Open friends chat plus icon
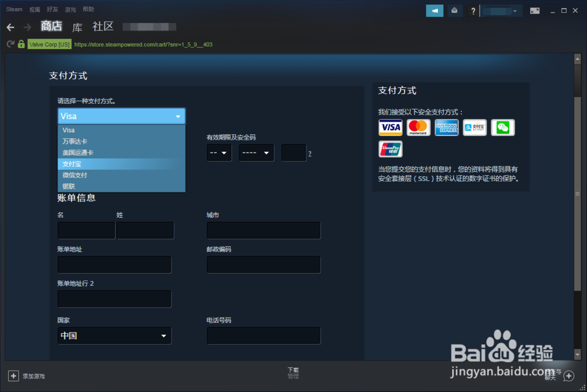 click(569, 376)
